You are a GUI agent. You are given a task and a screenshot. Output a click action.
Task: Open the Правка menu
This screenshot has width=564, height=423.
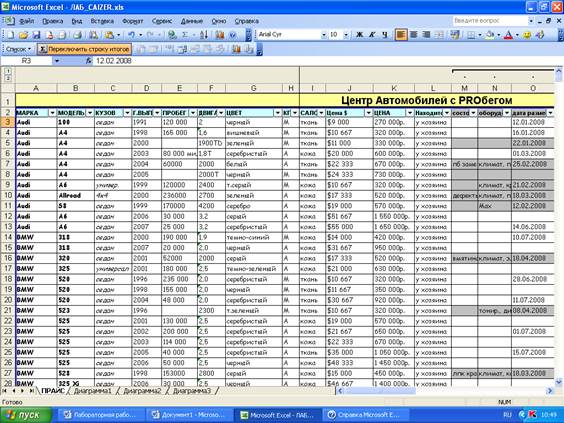(53, 21)
